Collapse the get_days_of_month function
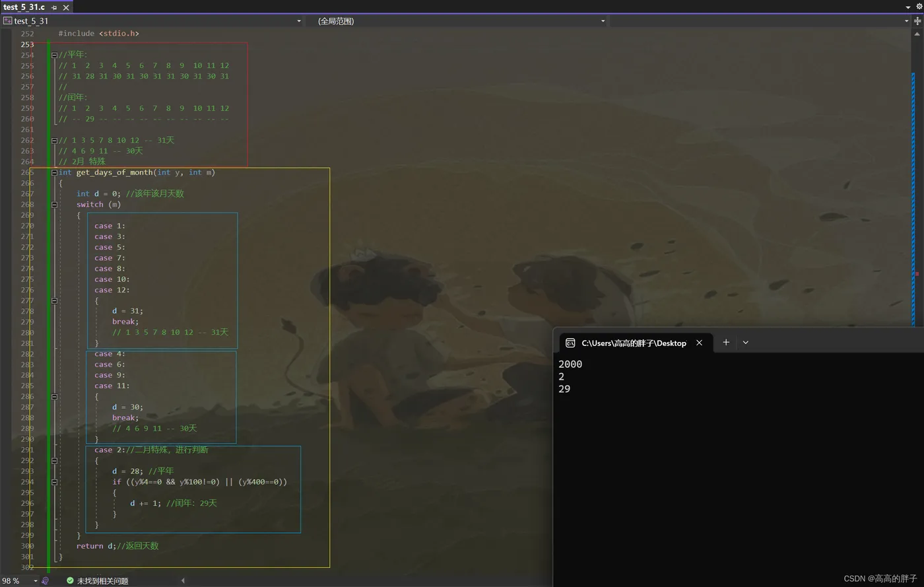This screenshot has height=587, width=924. (54, 172)
